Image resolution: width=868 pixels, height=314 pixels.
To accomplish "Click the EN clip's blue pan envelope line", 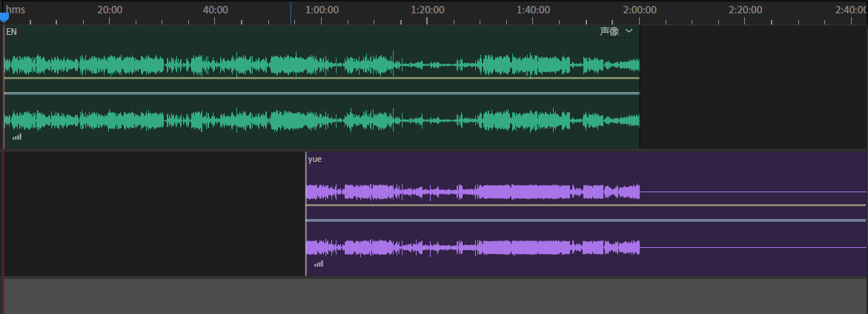I will (x=319, y=94).
